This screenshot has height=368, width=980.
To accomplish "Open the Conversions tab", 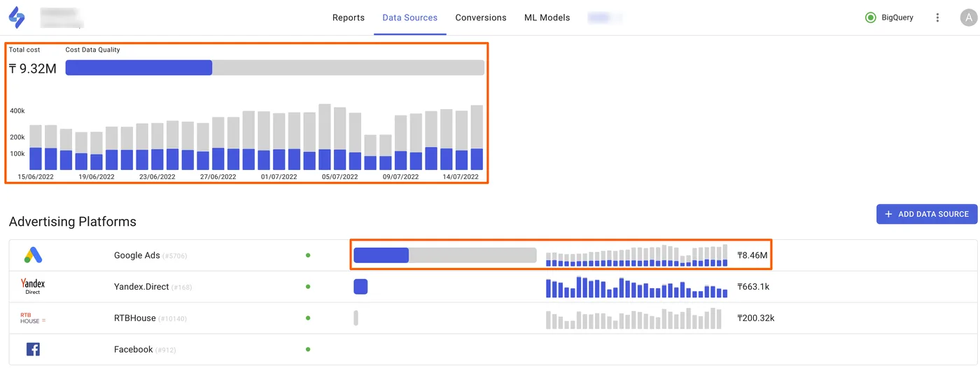I will point(481,17).
